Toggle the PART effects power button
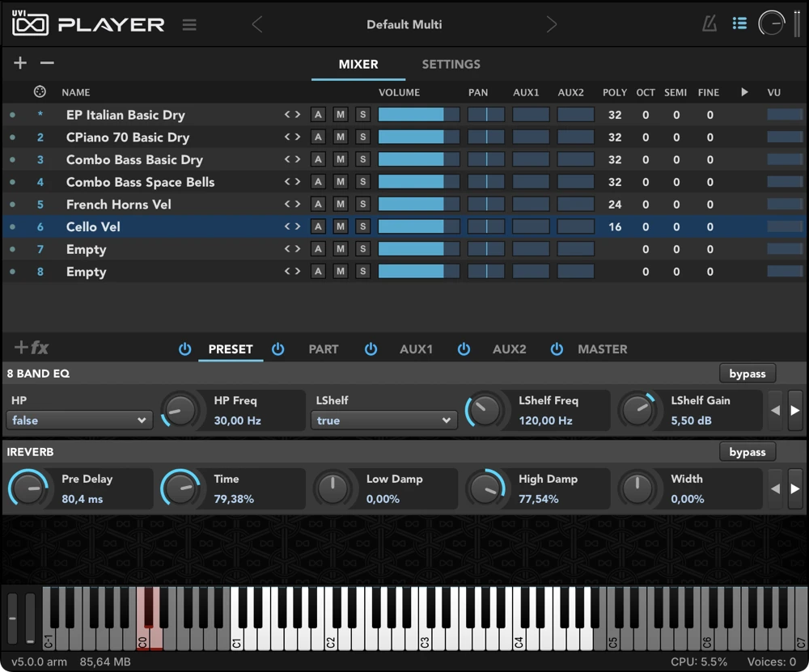809x672 pixels. (x=277, y=349)
